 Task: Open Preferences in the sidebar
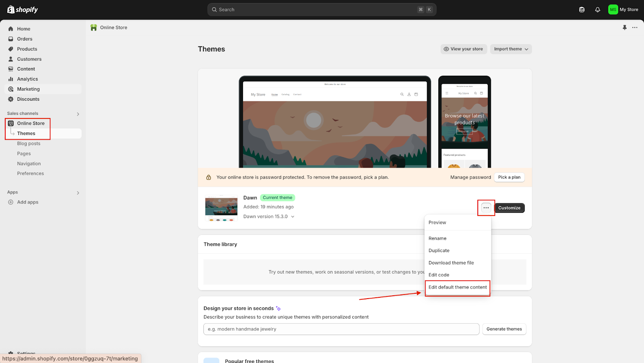[x=31, y=174]
